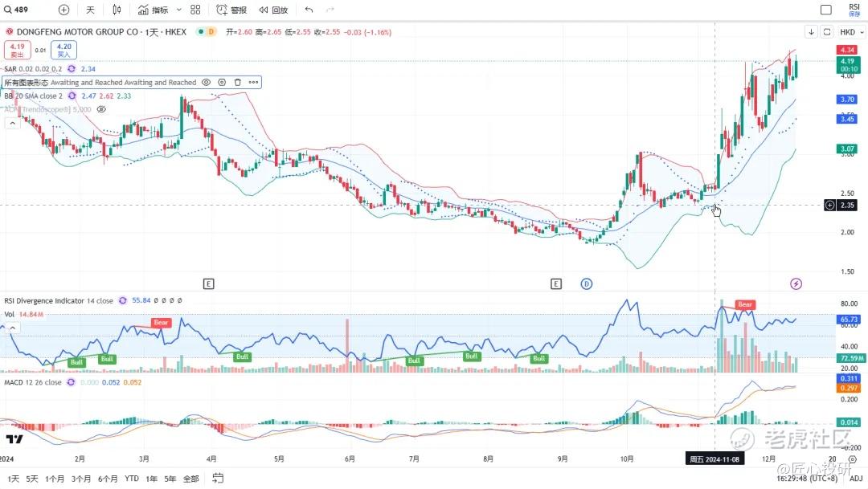This screenshot has height=489, width=868.
Task: Select the 6个月 range tab
Action: coord(108,479)
